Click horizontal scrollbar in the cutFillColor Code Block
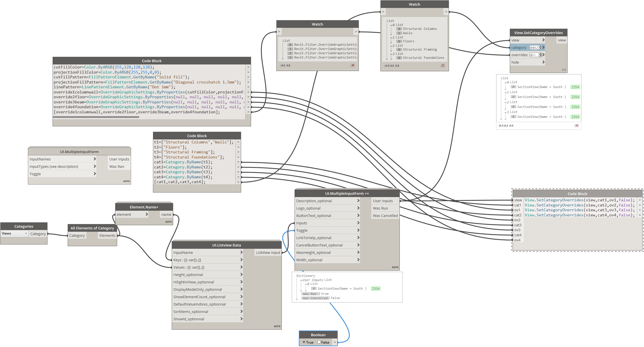Image resolution: width=644 pixels, height=347 pixels. (96, 117)
